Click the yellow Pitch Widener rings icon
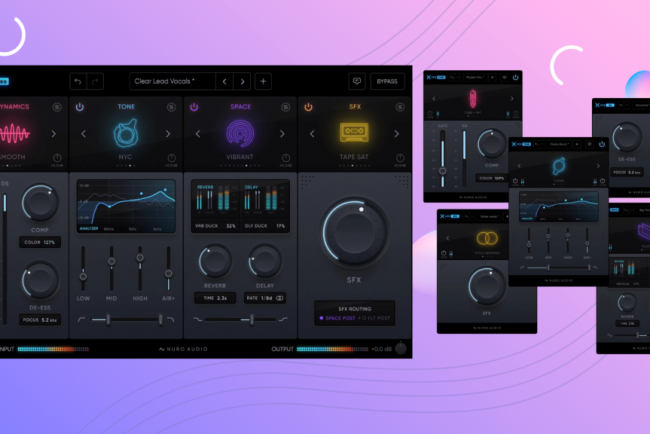Viewport: 650px width, 434px height. pos(487,238)
